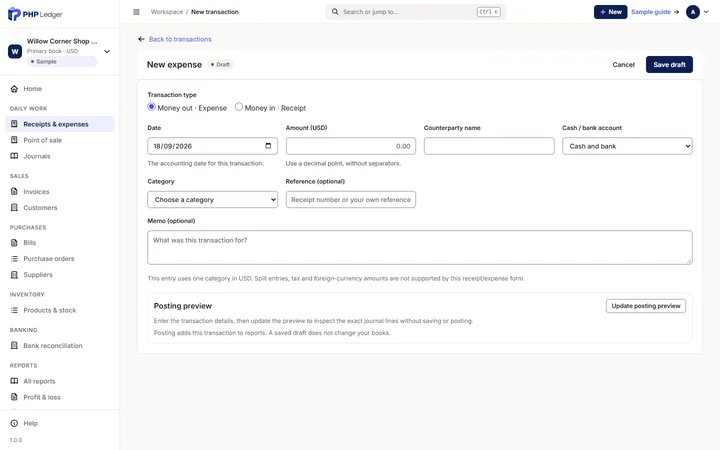This screenshot has height=450, width=720.
Task: Open the Cash / bank account dropdown
Action: (627, 146)
